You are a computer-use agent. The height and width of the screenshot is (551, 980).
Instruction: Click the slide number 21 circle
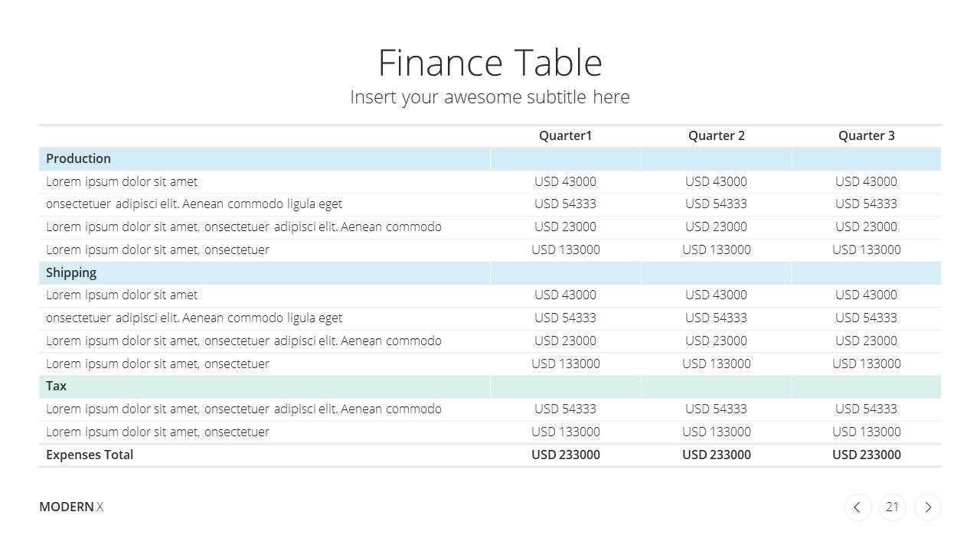893,507
